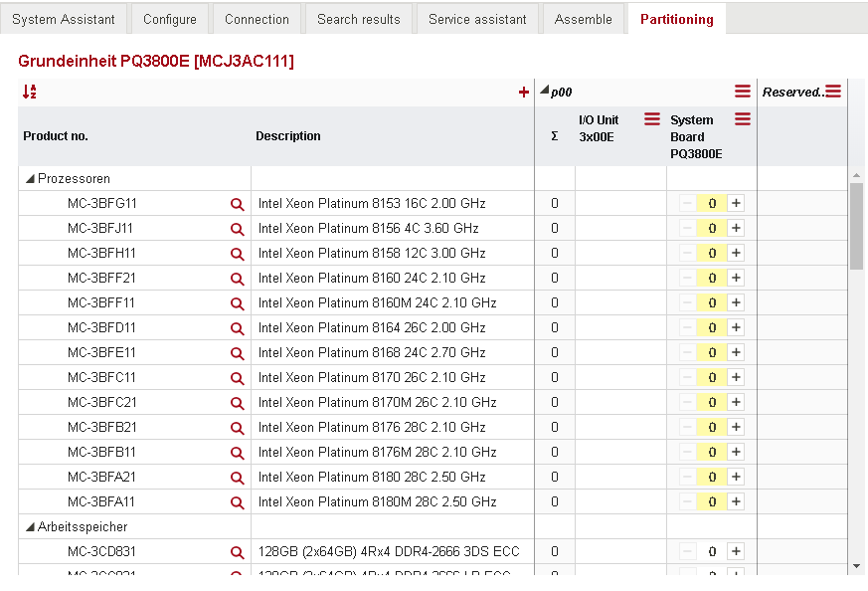Search details for MC-3BFA11
Screen dimensions: 868x591
237,502
